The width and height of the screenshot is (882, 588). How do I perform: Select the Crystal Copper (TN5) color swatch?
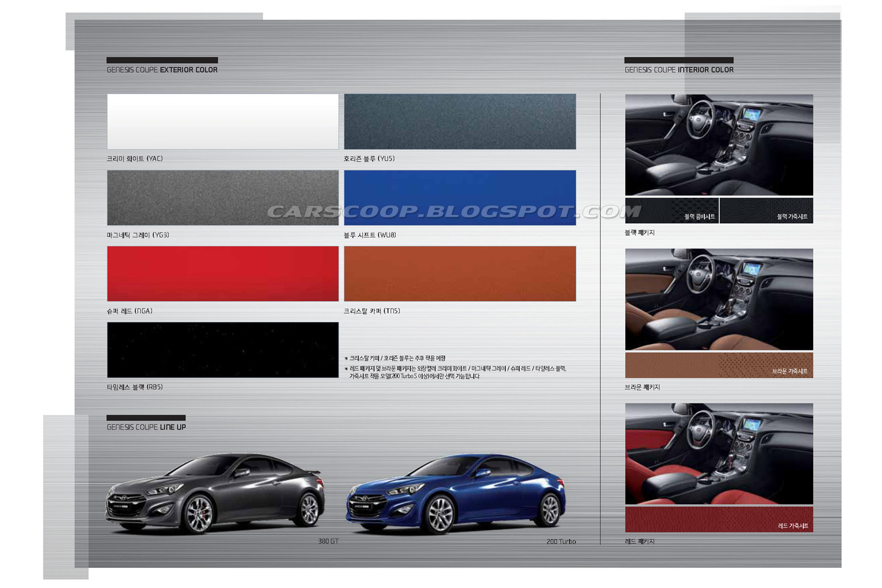tap(460, 273)
